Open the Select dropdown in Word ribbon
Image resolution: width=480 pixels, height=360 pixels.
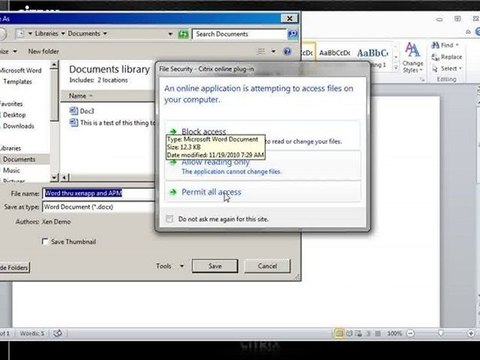[447, 69]
